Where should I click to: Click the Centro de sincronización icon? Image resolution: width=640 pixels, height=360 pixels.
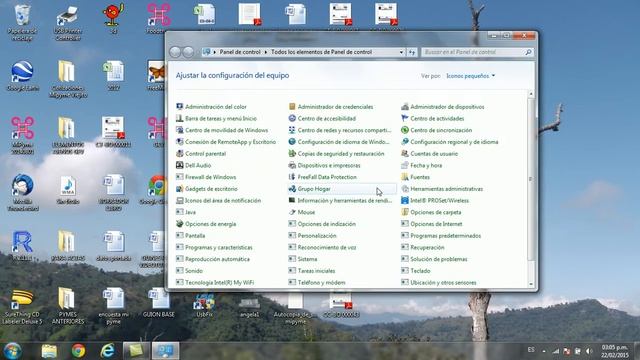(404, 130)
